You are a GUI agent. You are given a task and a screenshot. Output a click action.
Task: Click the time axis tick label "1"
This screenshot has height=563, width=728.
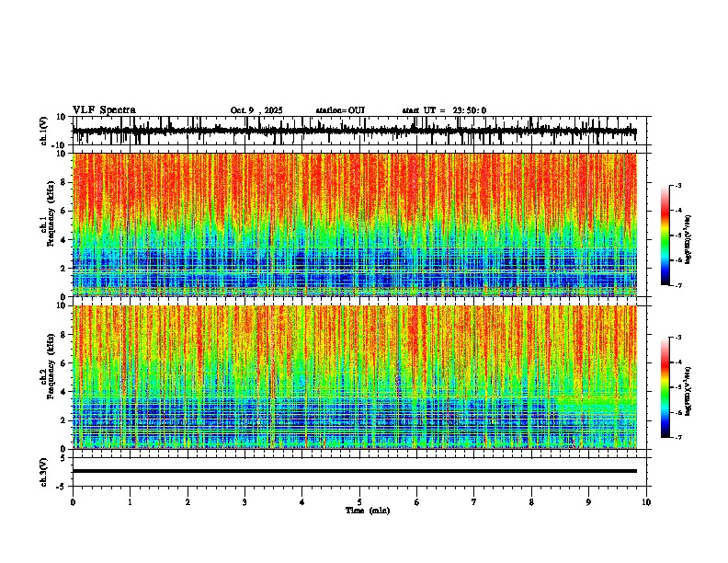click(x=130, y=502)
